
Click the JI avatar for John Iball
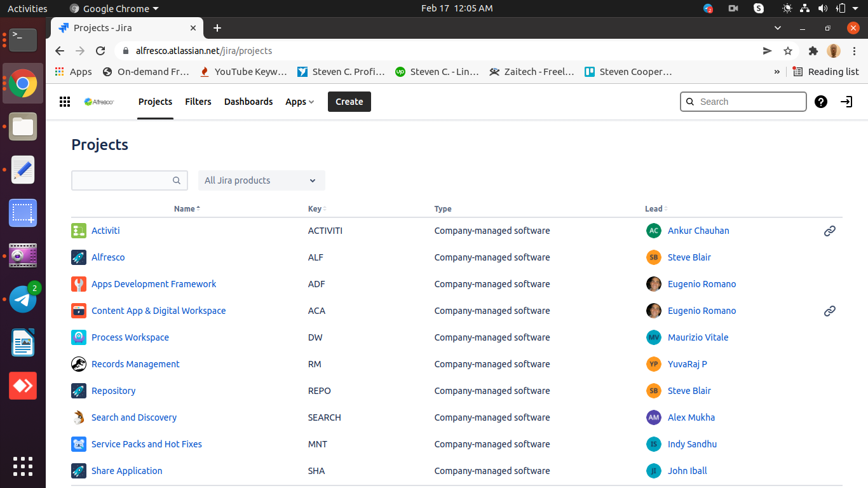tap(654, 471)
